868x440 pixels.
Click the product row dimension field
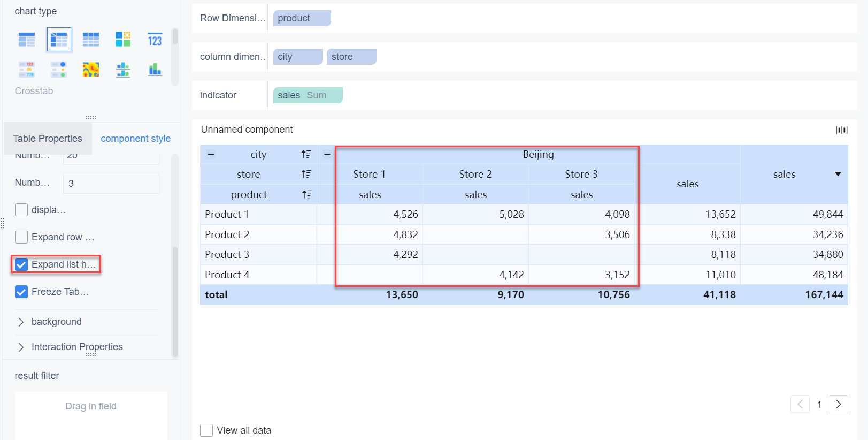pos(302,18)
